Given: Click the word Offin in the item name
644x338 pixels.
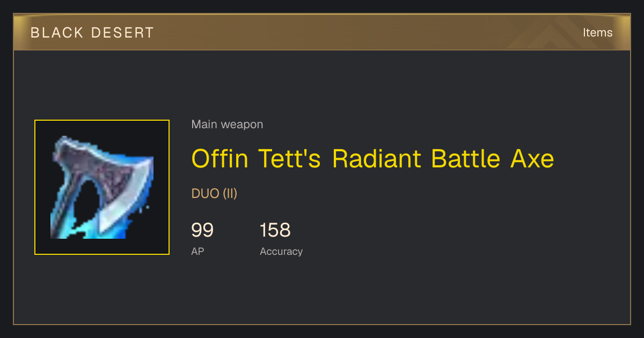Looking at the screenshot, I should tap(220, 159).
